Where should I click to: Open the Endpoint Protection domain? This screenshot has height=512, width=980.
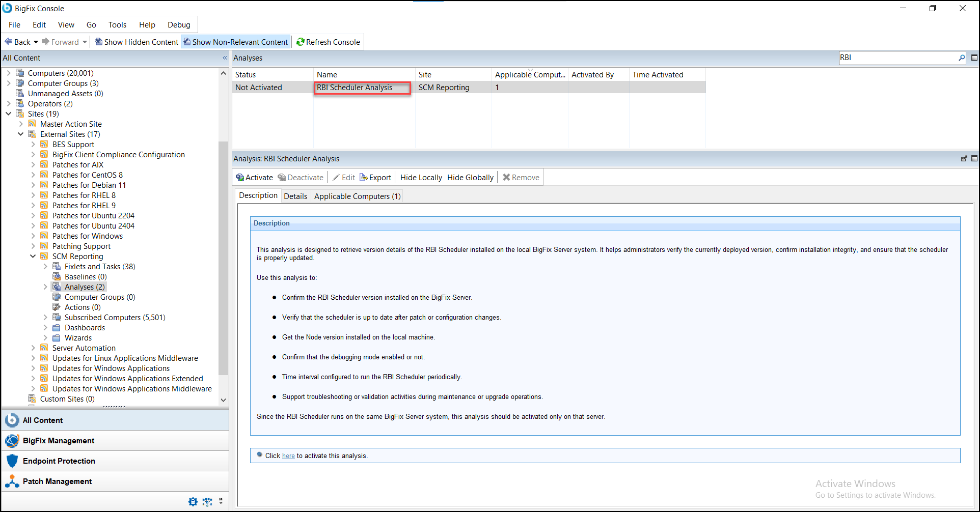coord(115,461)
